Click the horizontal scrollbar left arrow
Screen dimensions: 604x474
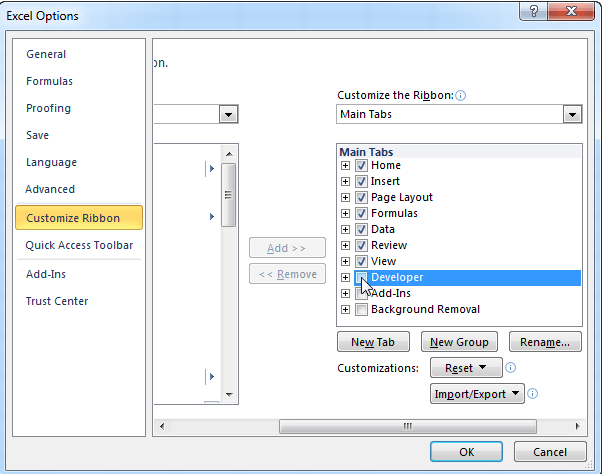pos(162,426)
